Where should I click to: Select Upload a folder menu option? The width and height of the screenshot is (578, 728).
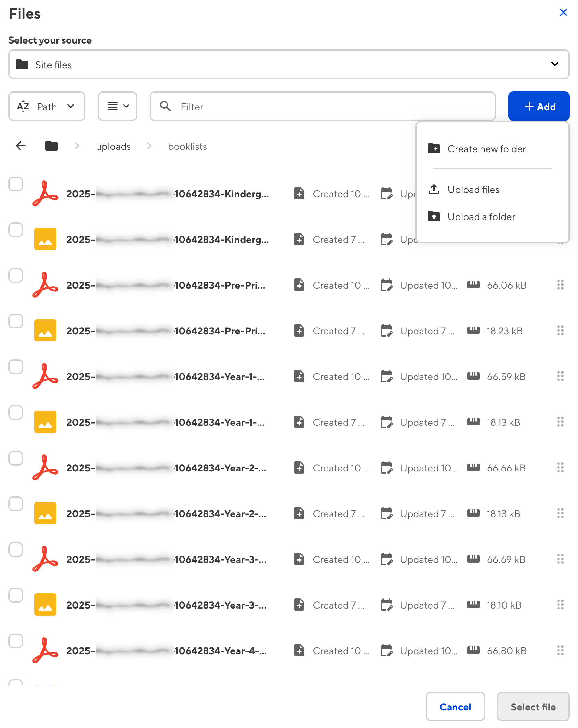click(481, 217)
